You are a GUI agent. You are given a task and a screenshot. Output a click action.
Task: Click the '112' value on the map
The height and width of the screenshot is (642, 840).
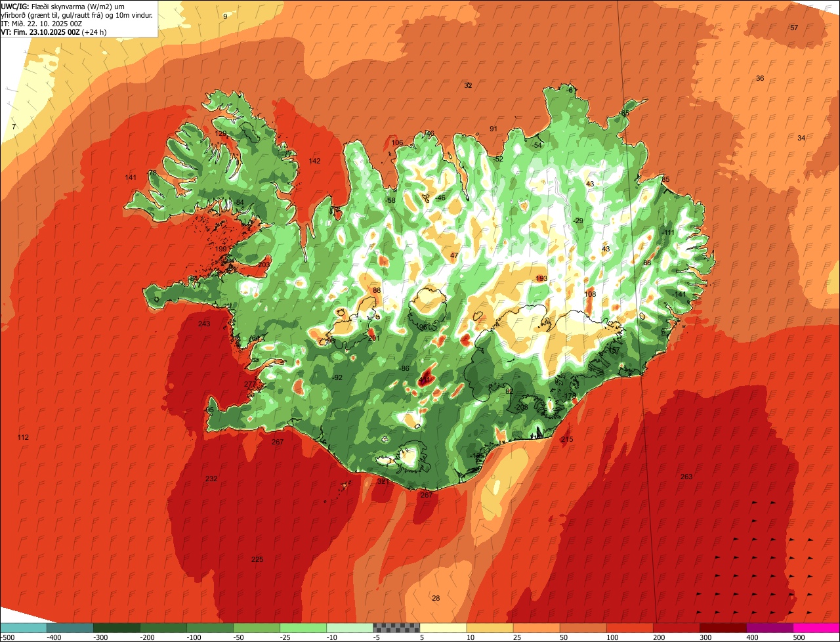23,437
